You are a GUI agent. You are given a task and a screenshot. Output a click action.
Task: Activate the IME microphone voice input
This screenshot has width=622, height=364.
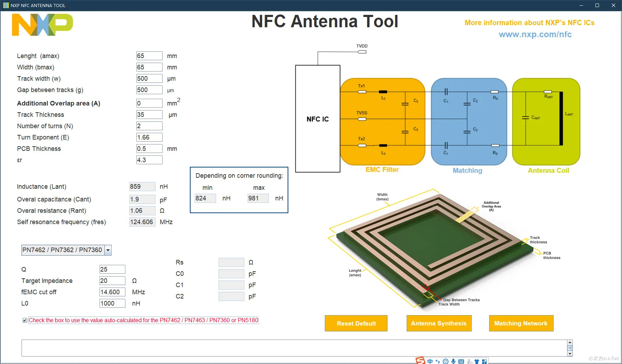click(453, 361)
